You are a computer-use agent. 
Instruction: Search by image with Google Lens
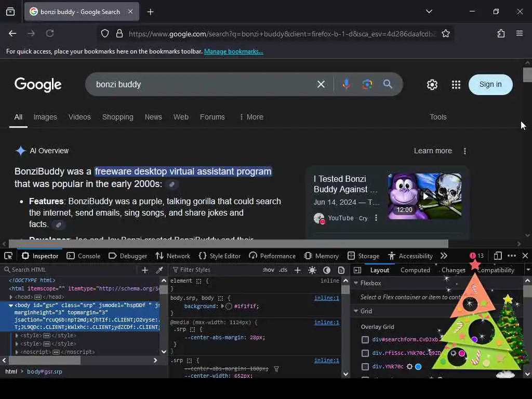coord(367,84)
